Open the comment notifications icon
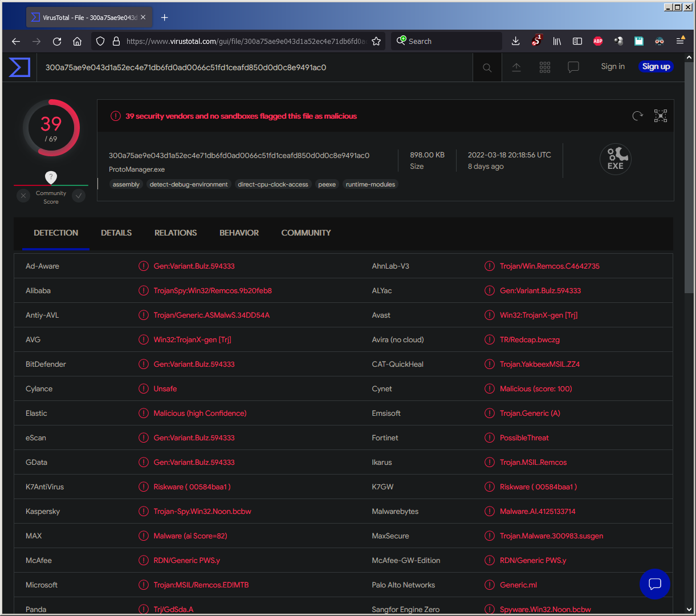This screenshot has height=616, width=696. coord(573,67)
